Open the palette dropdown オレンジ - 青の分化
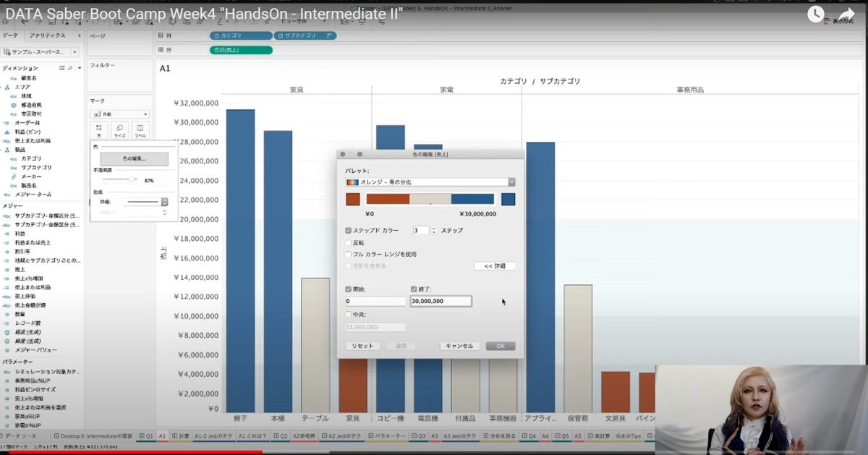The height and width of the screenshot is (455, 868). coord(430,182)
